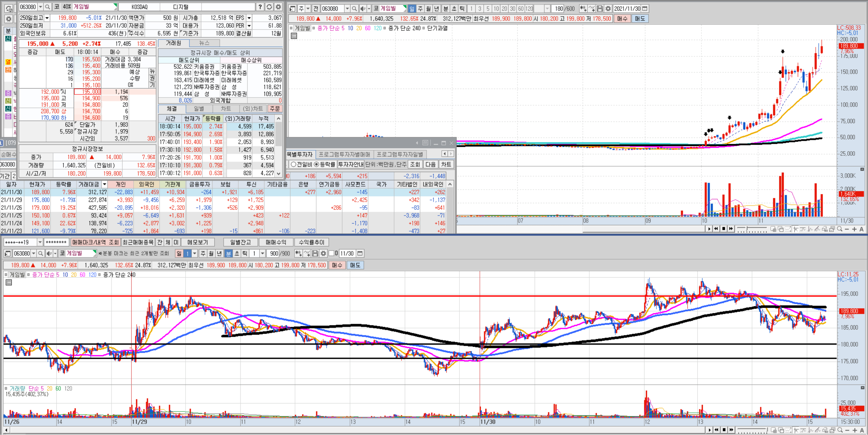Open the quote window stock code dropdown
Viewport: 868px width, 435px height.
tap(41, 7)
